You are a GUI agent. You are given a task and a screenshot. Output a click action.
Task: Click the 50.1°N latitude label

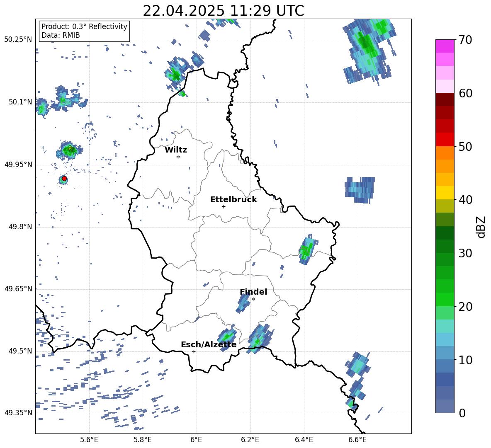(x=20, y=102)
